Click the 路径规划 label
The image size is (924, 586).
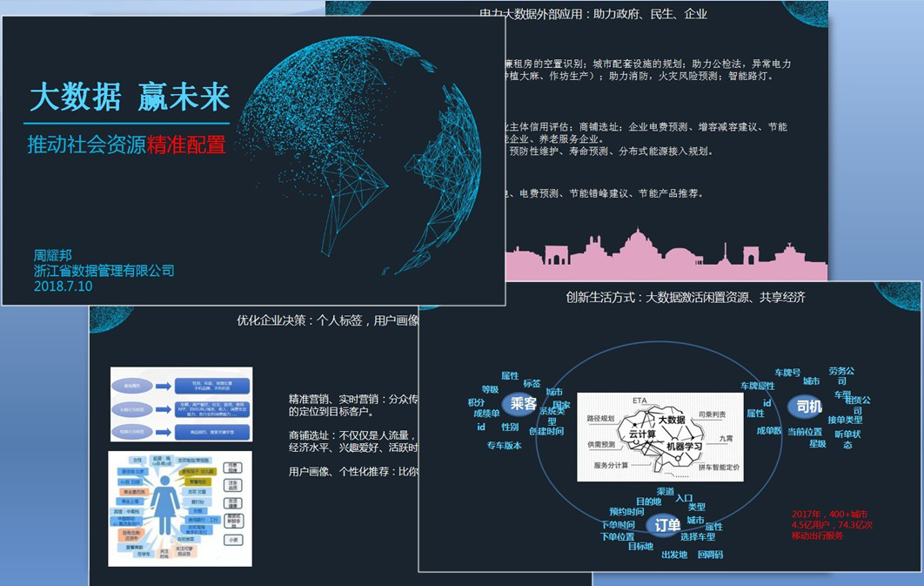click(x=600, y=419)
